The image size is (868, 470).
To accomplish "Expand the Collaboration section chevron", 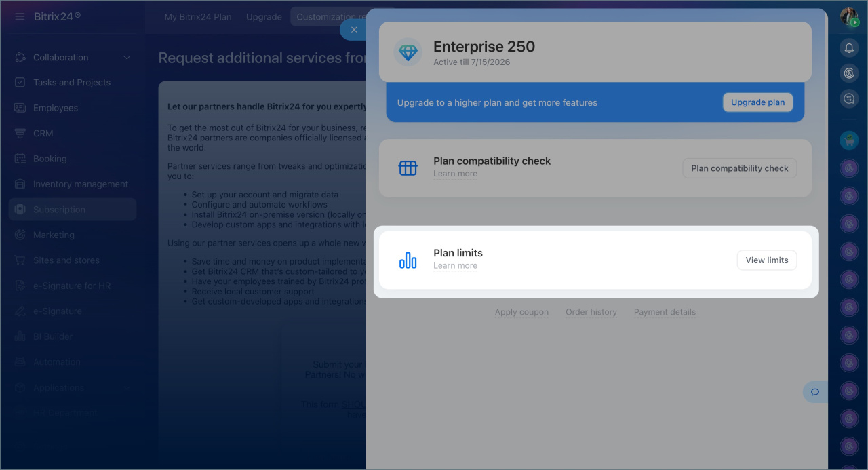I will 127,58.
